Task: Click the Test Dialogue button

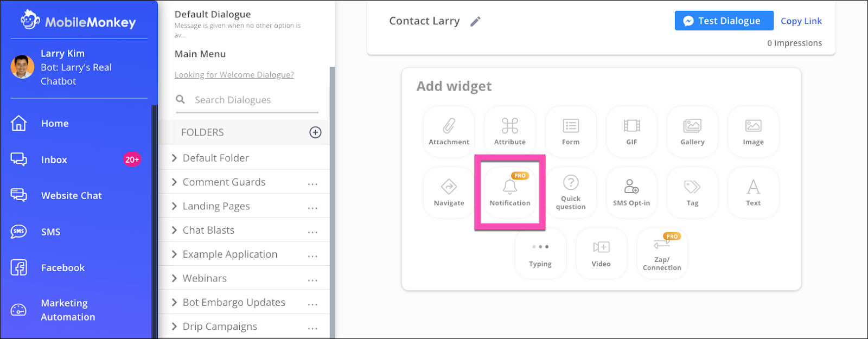Action: coord(724,21)
